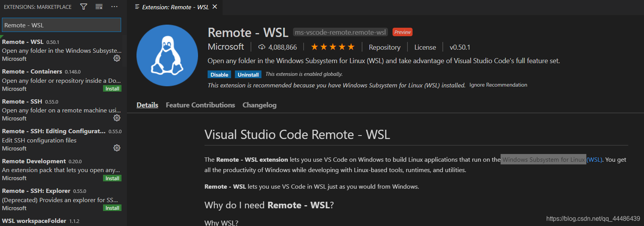Select WSL workspaceFolder extension item

62,221
